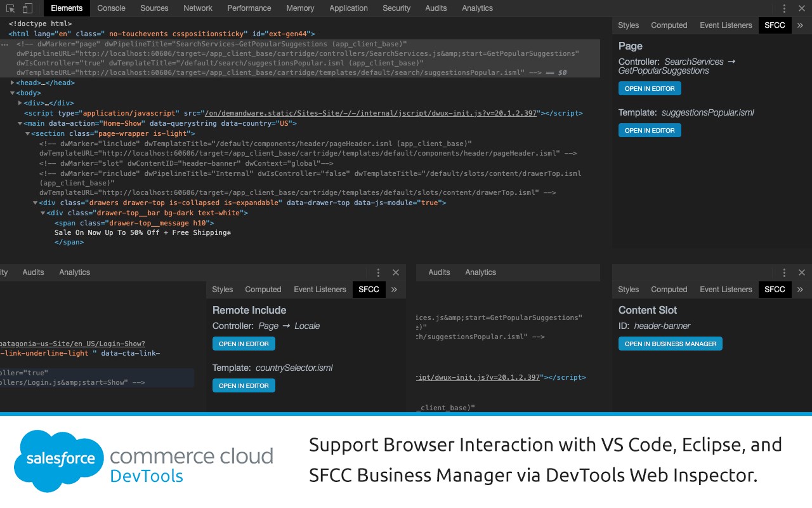Open the Analytics tab in top bar

tap(477, 8)
